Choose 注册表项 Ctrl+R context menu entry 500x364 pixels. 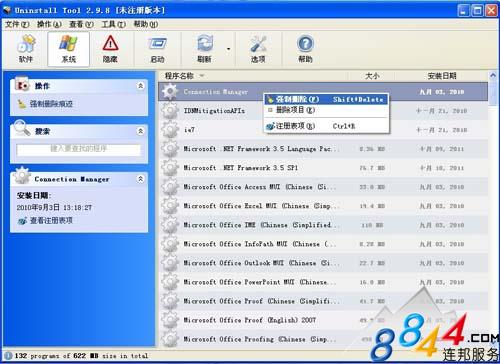[326, 126]
